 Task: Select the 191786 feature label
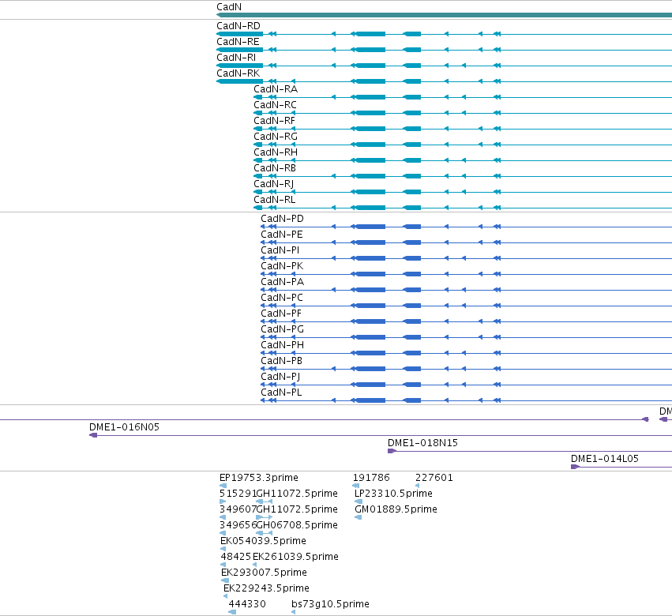pyautogui.click(x=371, y=478)
